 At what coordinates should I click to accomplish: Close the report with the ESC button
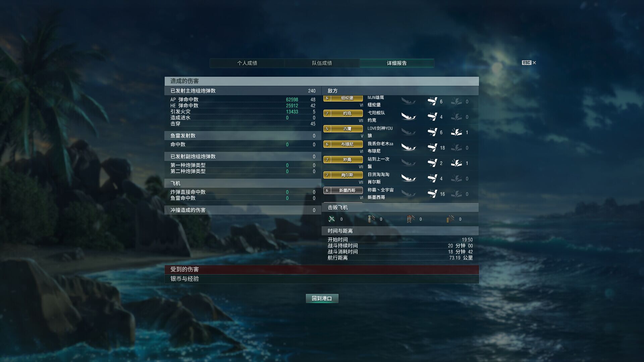click(529, 63)
